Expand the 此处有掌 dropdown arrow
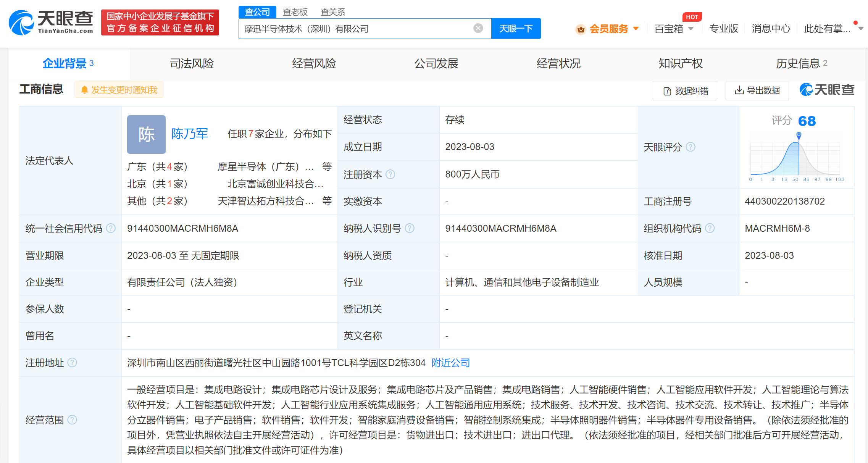Screen dimensions: 868x463 coord(861,28)
